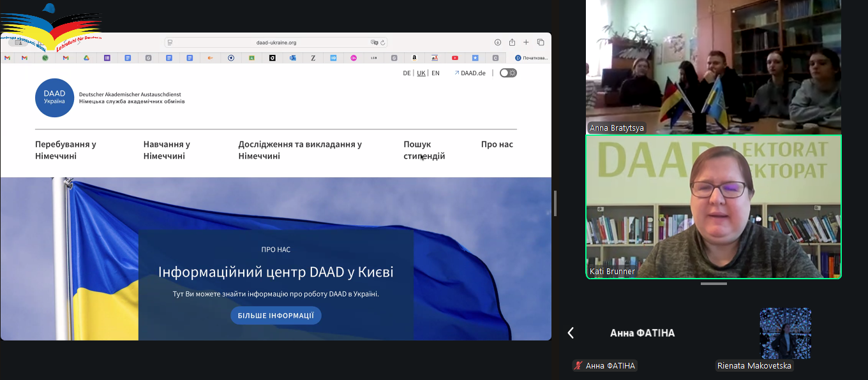Open the Google Drive bookmark icon
This screenshot has height=380, width=868.
86,58
